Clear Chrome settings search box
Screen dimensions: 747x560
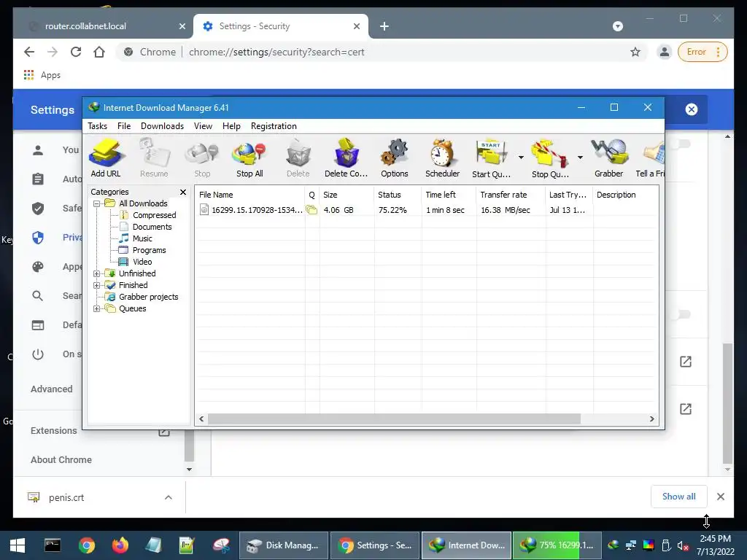pos(692,109)
